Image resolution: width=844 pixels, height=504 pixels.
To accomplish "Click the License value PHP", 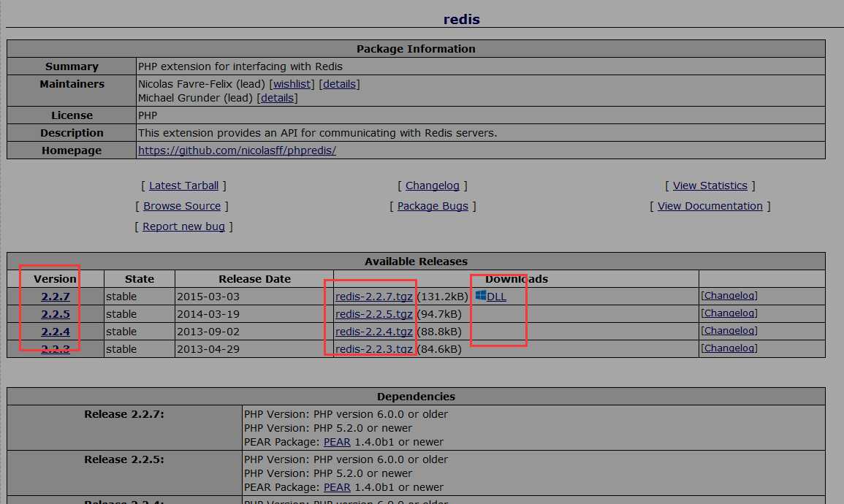I will 148,115.
